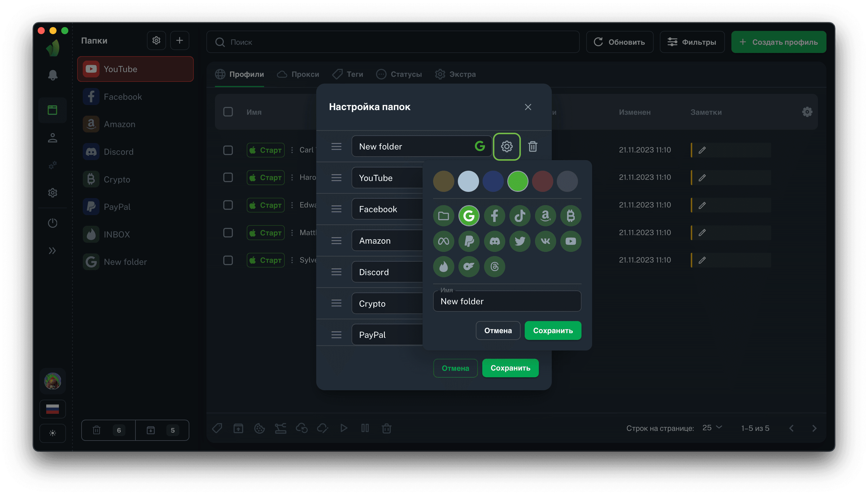
Task: Expand the sidebar with double chevron
Action: (x=52, y=251)
